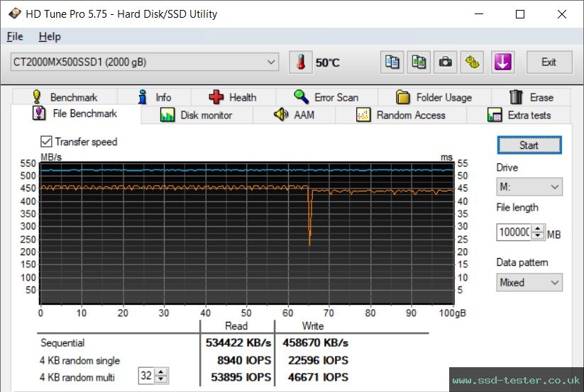Click the 53895 IOPS read value

[x=241, y=377]
